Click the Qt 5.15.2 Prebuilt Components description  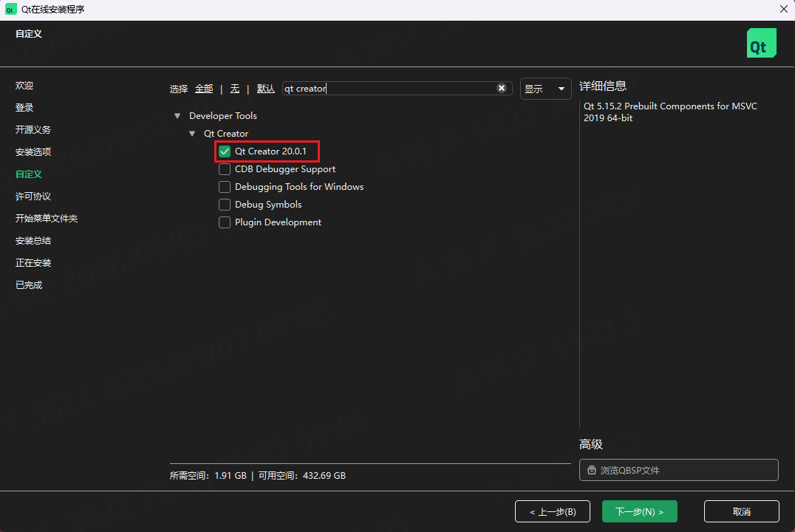point(670,112)
